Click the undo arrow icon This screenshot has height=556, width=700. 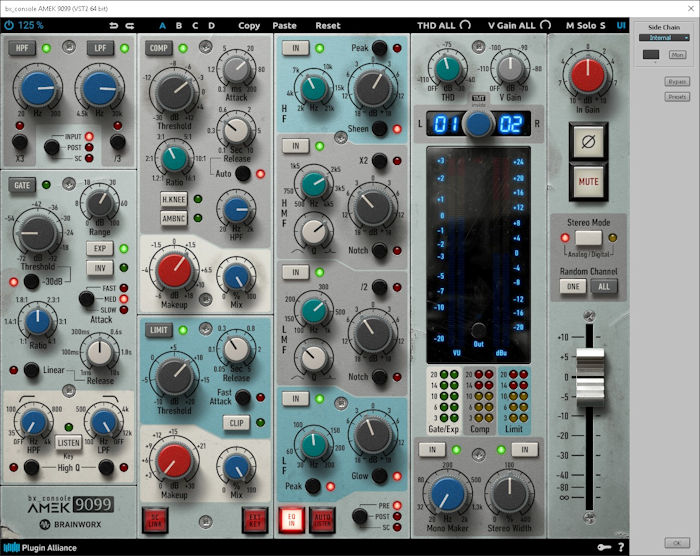pos(114,26)
